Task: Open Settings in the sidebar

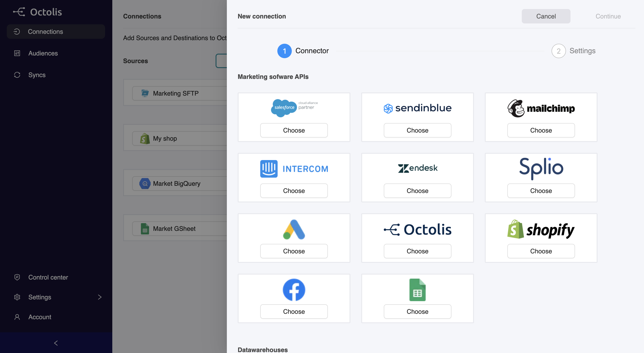Action: tap(56, 297)
